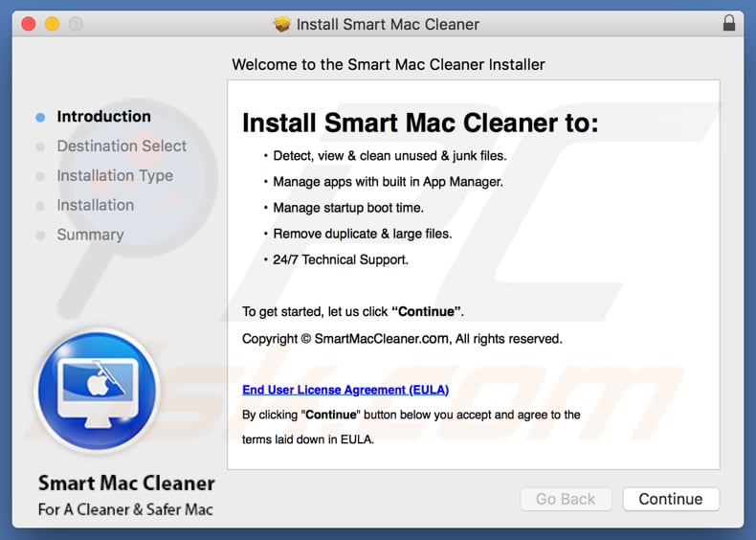The height and width of the screenshot is (540, 756).
Task: Click 'Detect, view & clean unused' bullet text
Action: 389,156
